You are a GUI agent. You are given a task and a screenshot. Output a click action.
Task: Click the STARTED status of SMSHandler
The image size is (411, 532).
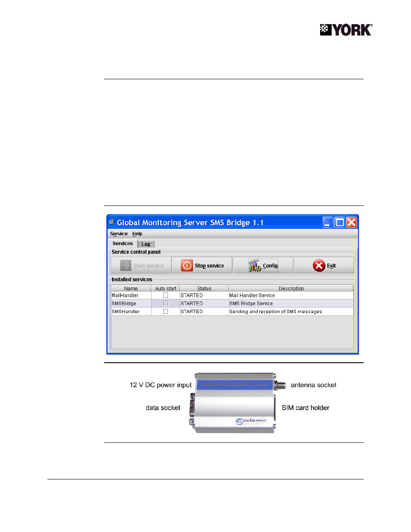(192, 311)
